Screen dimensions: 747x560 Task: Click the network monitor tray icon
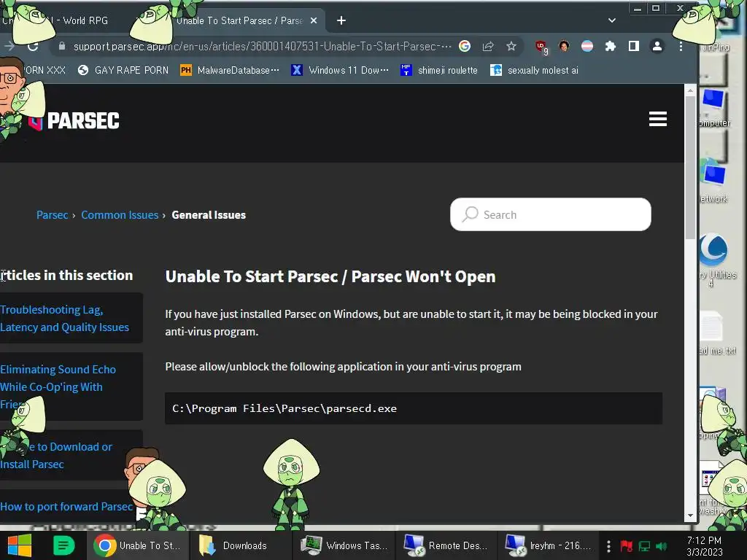click(644, 546)
